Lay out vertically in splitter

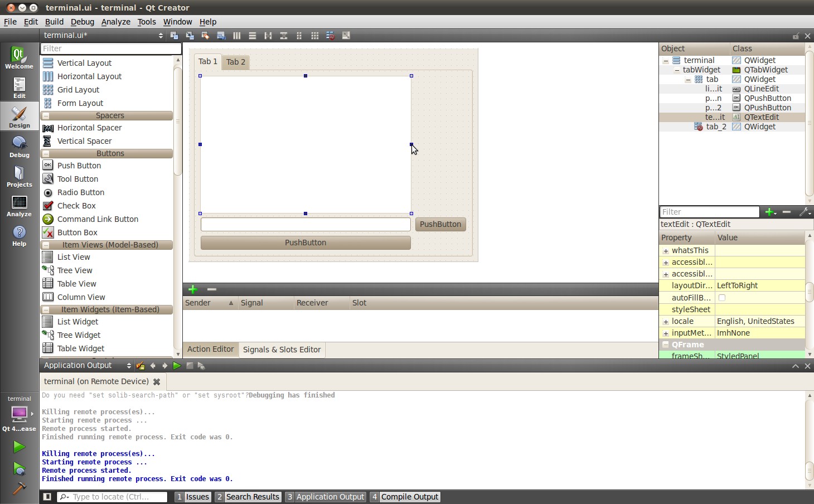click(284, 35)
